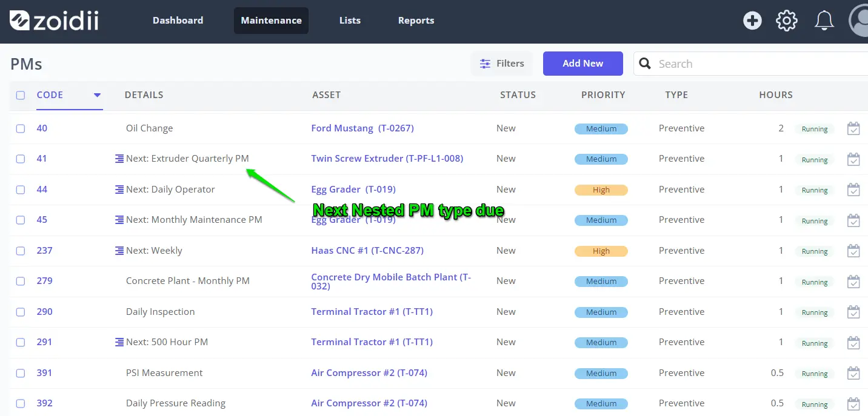
Task: Sort by the HOURS column header
Action: pos(776,95)
